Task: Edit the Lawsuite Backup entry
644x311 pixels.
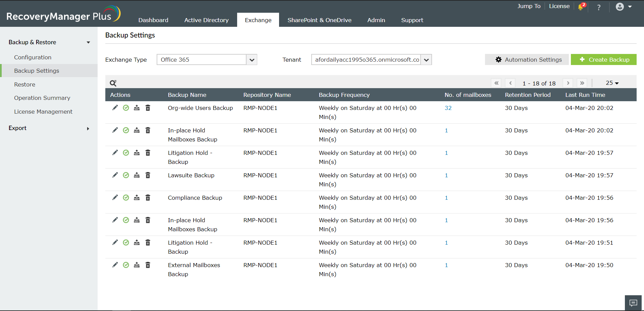Action: coord(115,175)
